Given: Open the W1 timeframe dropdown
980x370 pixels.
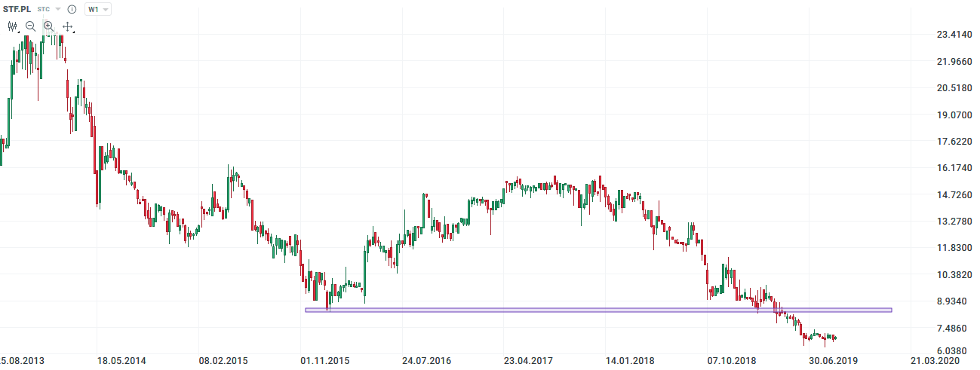Looking at the screenshot, I should coord(97,9).
